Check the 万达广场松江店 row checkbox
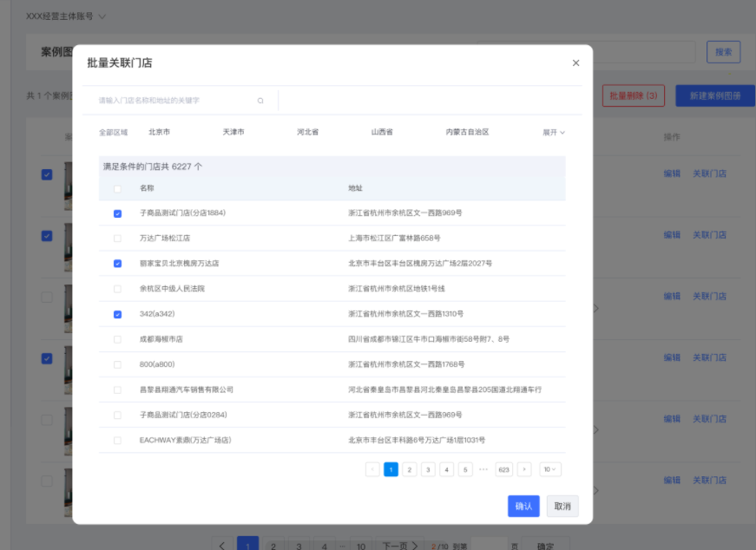756x550 pixels. point(118,239)
